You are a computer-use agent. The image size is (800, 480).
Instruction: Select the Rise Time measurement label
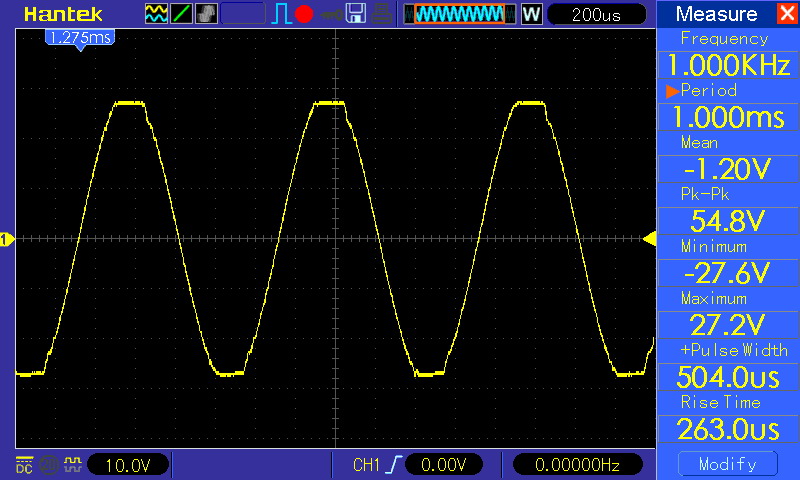tap(720, 402)
